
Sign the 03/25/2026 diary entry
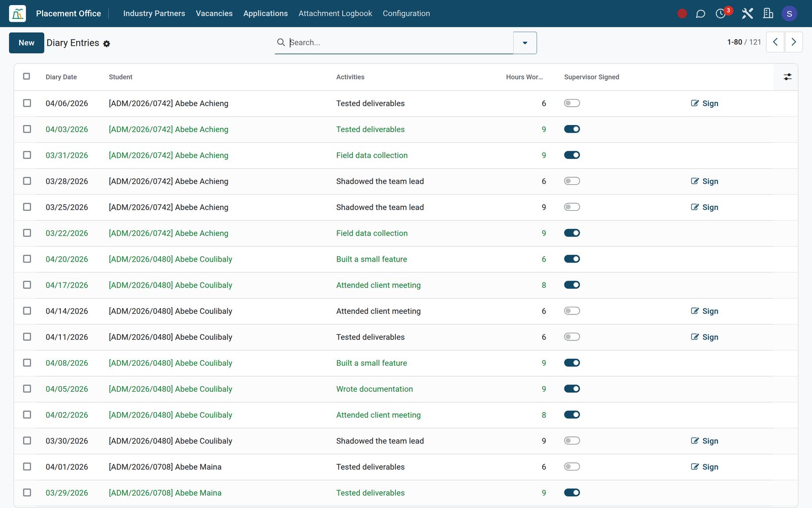(704, 207)
